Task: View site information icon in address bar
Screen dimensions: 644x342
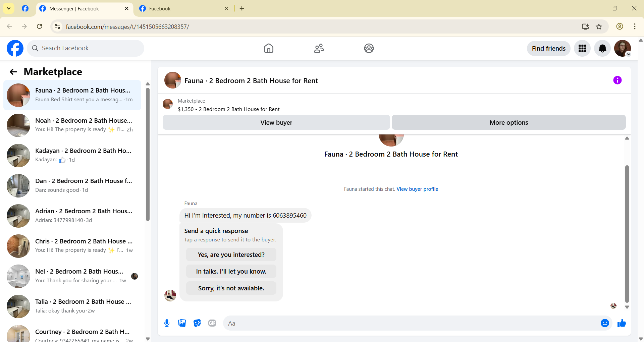Action: 57,26
